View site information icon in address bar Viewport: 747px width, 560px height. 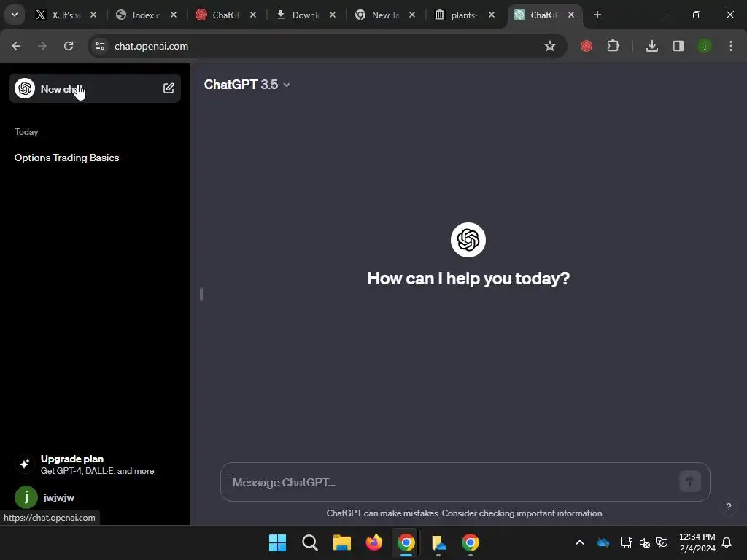pyautogui.click(x=100, y=46)
